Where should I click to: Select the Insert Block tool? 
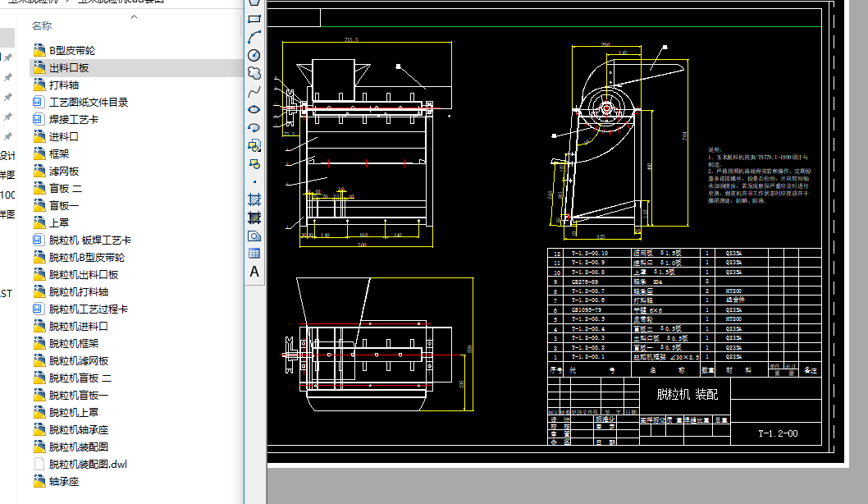click(x=254, y=145)
